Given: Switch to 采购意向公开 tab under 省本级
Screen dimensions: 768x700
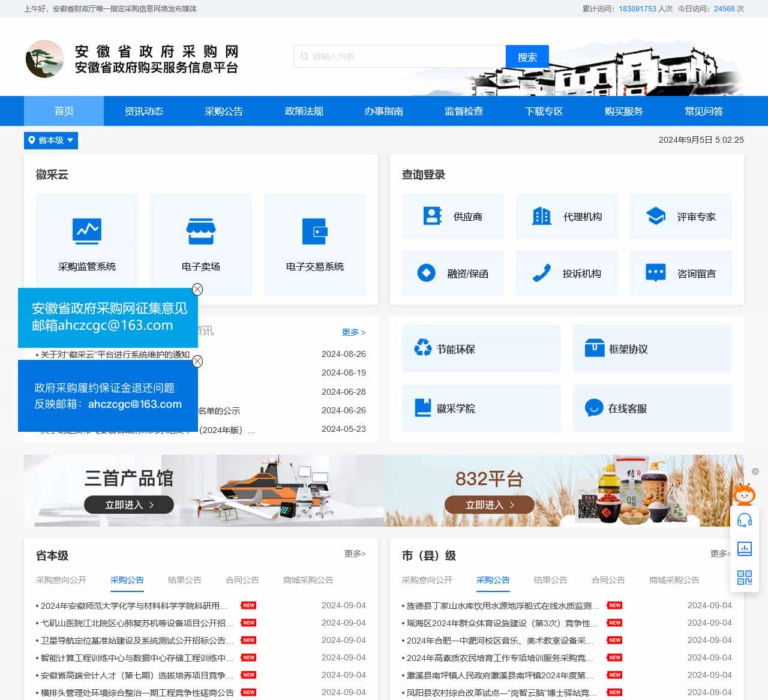Looking at the screenshot, I should 61,580.
